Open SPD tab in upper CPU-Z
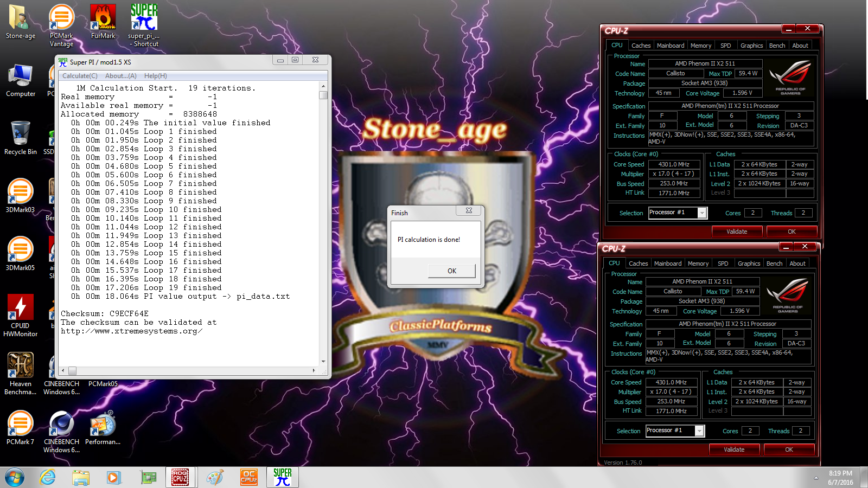Screen dimensions: 868x488 point(726,46)
